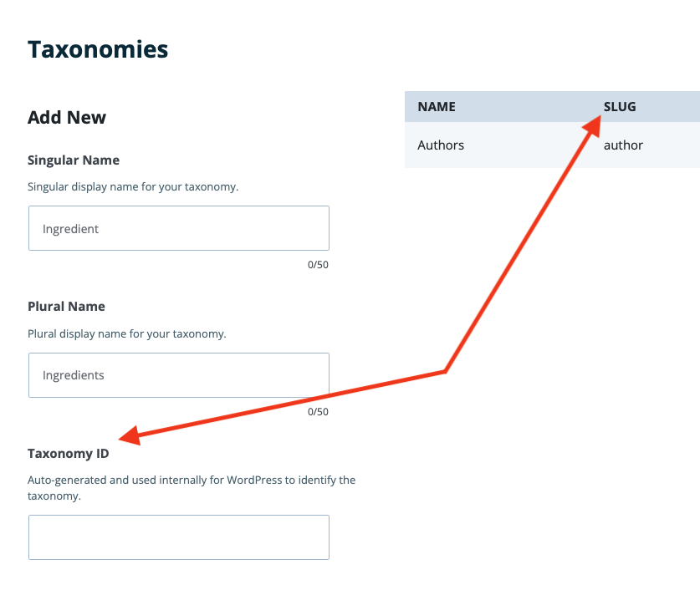The image size is (700, 595).
Task: Click the Taxonomy ID input field
Action: click(x=178, y=537)
